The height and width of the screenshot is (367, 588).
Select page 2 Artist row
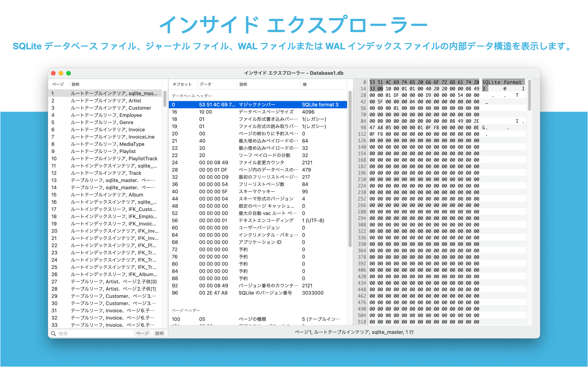(106, 101)
